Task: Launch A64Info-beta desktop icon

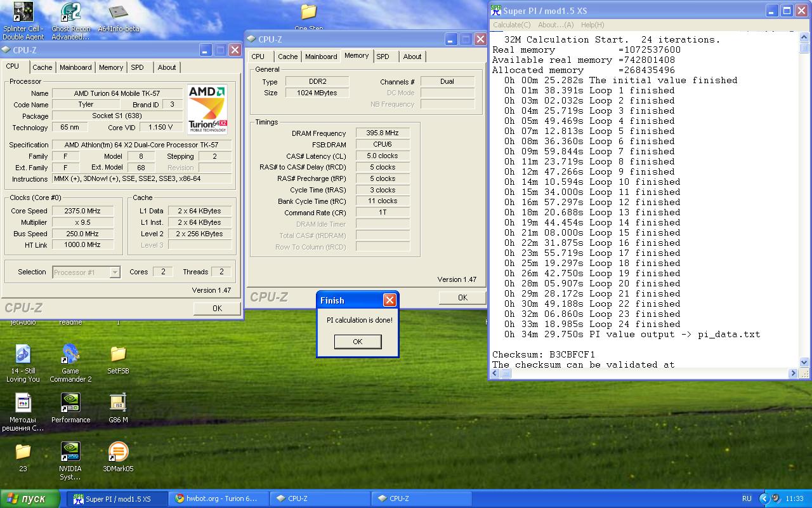Action: [118, 18]
